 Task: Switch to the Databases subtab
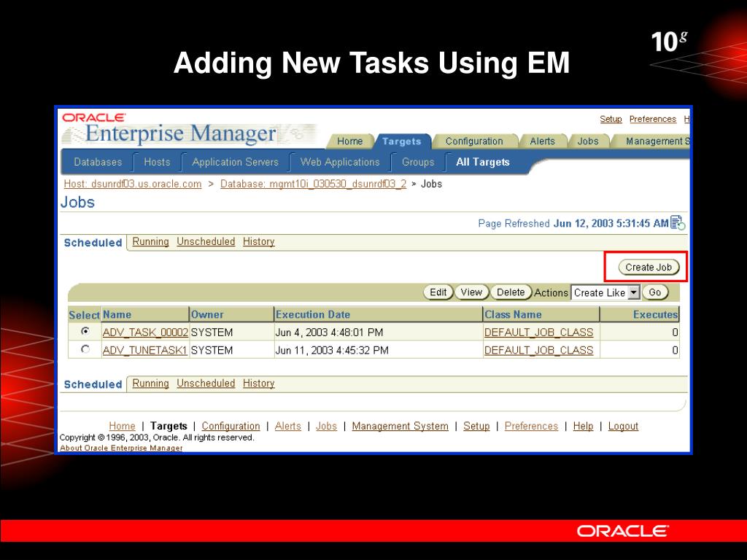tap(98, 162)
